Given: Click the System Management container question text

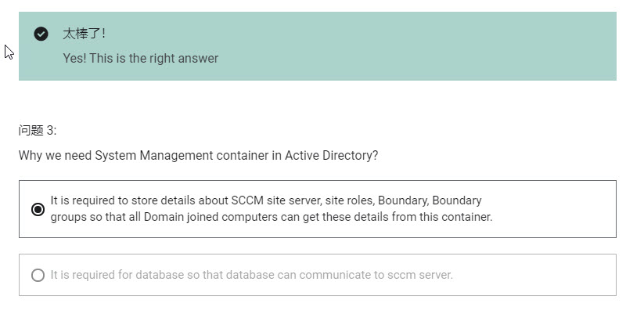Looking at the screenshot, I should pos(198,155).
